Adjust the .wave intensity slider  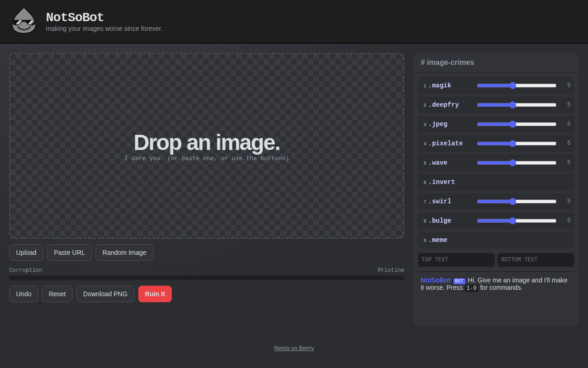[x=517, y=163]
